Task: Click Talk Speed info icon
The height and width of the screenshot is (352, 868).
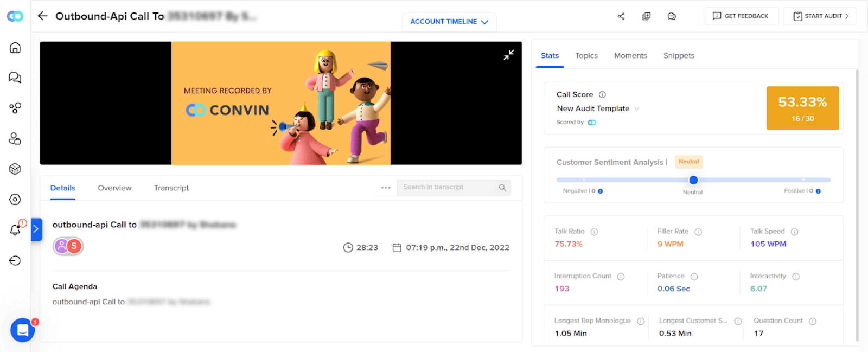Action: pos(794,232)
